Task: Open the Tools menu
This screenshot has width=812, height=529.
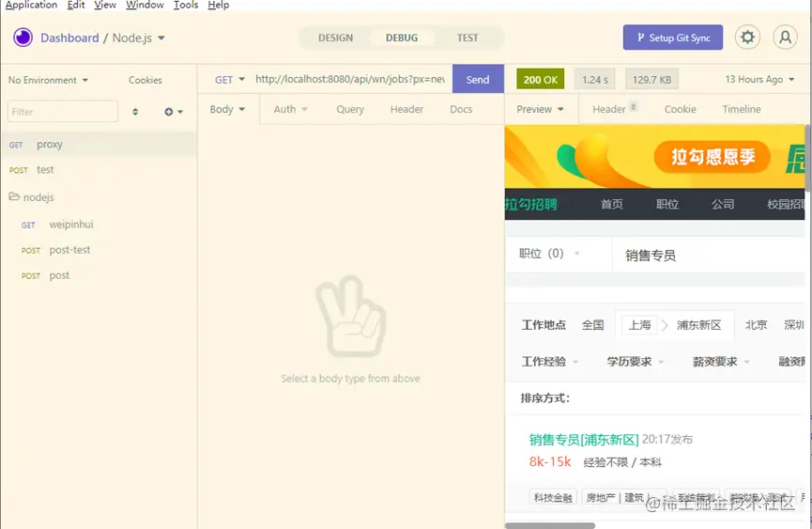Action: coord(185,6)
